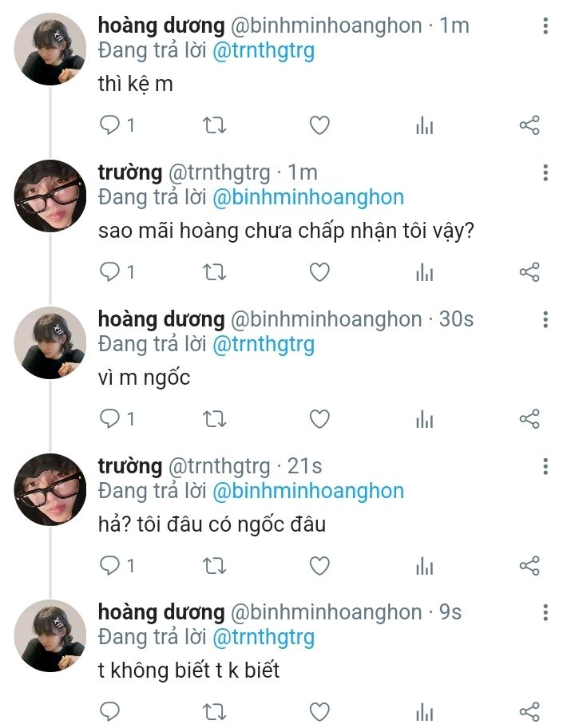Share the "thì kệ m" tweet
This screenshot has height=728, width=575.
coord(529,125)
